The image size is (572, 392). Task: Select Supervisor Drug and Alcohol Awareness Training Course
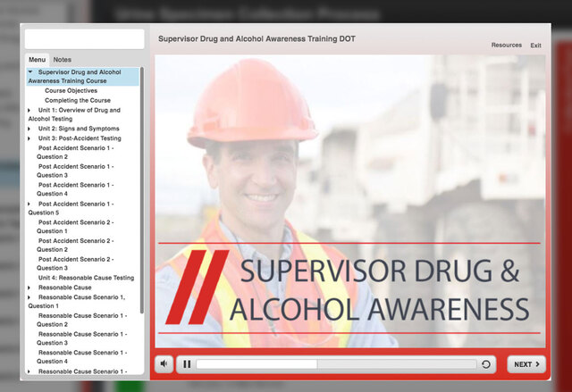[x=83, y=77]
